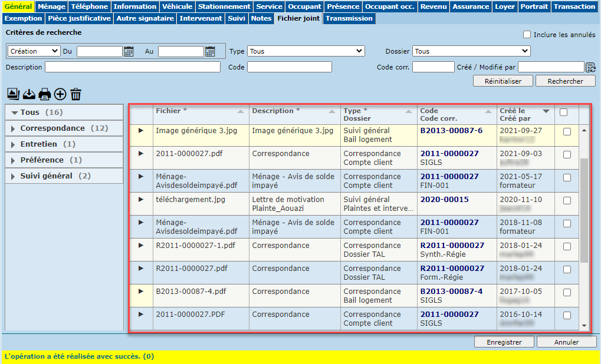Screen dimensions: 601x364
Task: Toggle the select-all checkbox in table header
Action: 563,112
